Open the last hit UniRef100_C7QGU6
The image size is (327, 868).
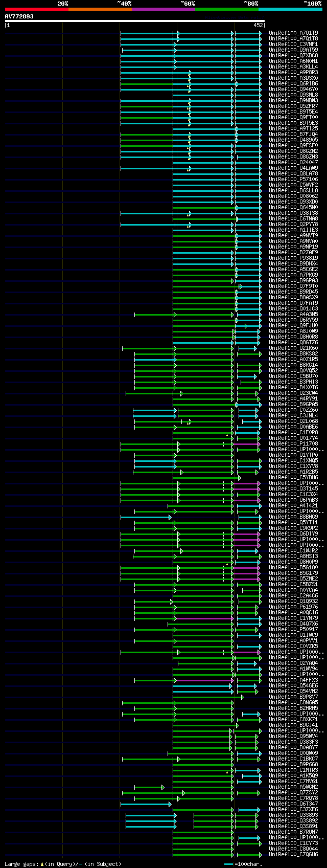293,854
